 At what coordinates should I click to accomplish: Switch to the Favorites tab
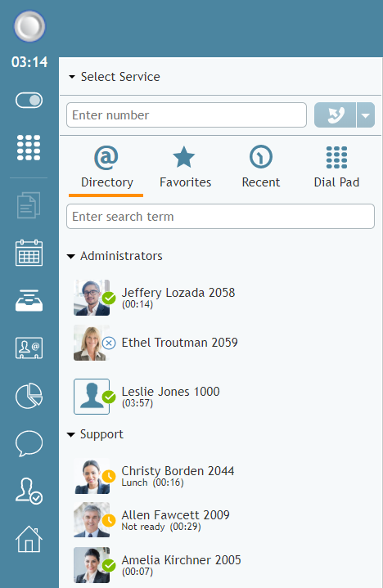coord(185,168)
